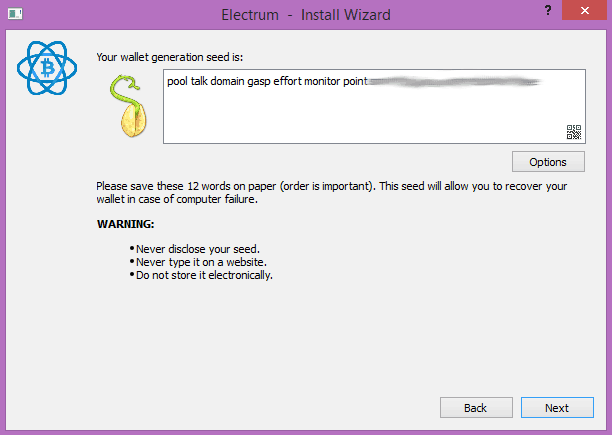Click "Do not store it electronically." text

[204, 275]
